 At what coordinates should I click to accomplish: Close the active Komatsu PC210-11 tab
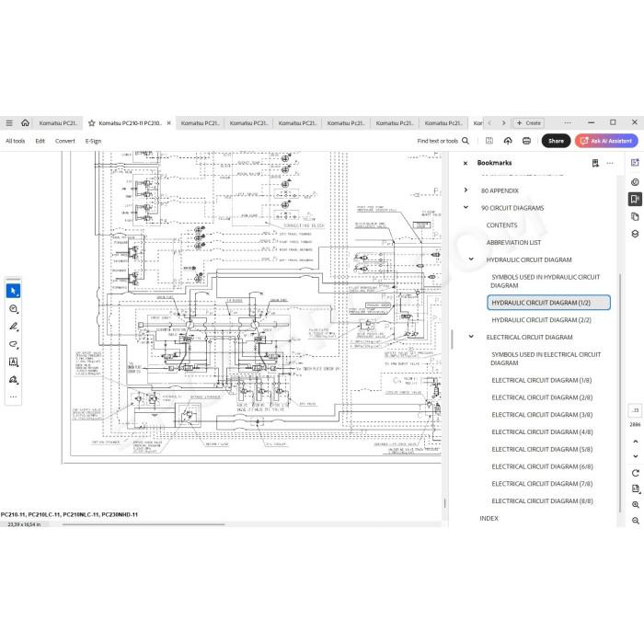point(168,123)
